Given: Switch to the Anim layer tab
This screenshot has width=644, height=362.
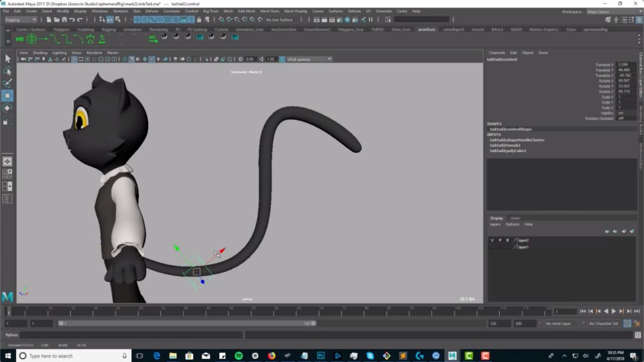Looking at the screenshot, I should (515, 218).
